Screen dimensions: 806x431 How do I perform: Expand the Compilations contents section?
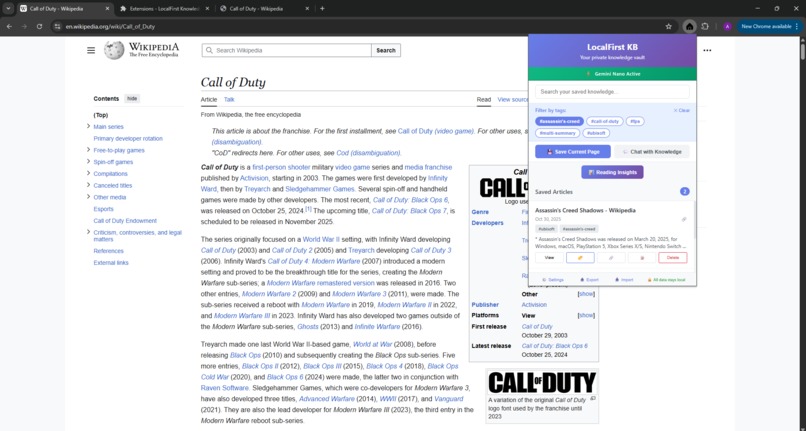(88, 173)
